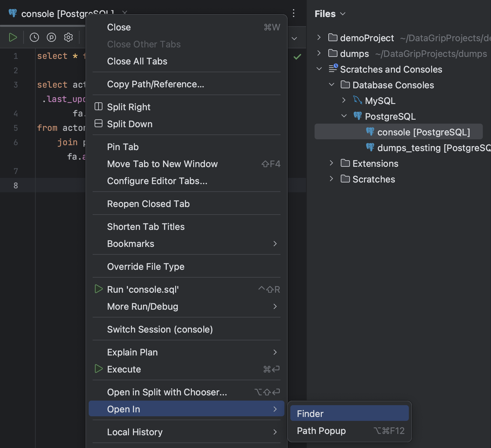
Task: Click the green play icon next to Execute
Action: [x=99, y=369]
